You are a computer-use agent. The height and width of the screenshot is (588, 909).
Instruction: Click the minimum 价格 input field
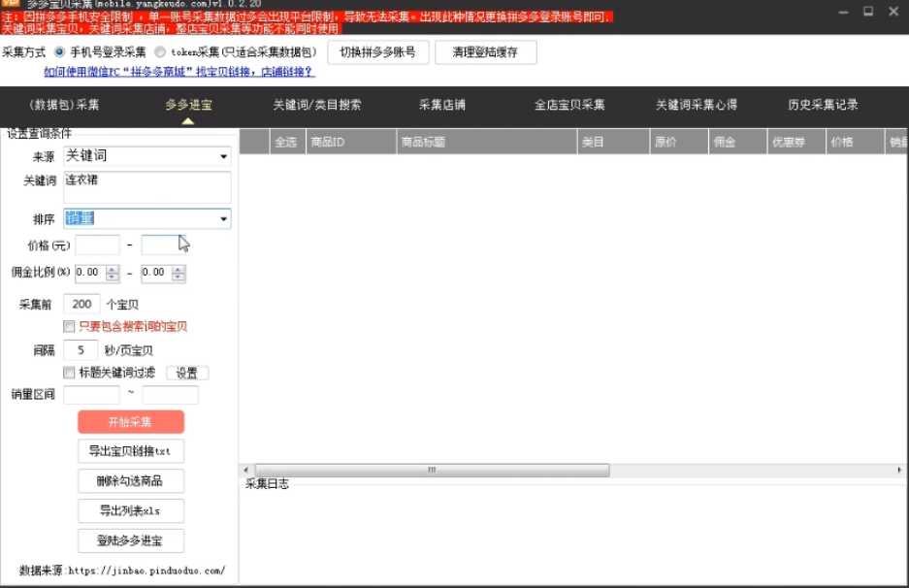point(97,245)
